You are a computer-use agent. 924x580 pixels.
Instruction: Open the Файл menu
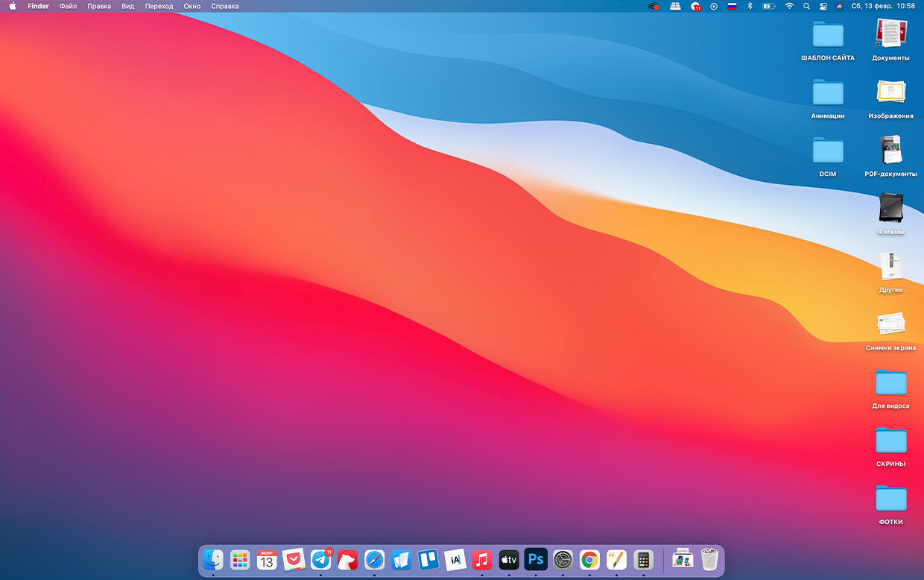68,6
